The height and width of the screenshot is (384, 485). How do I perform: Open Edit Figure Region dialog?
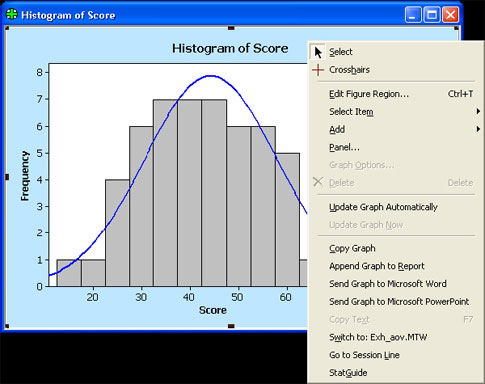[395, 94]
